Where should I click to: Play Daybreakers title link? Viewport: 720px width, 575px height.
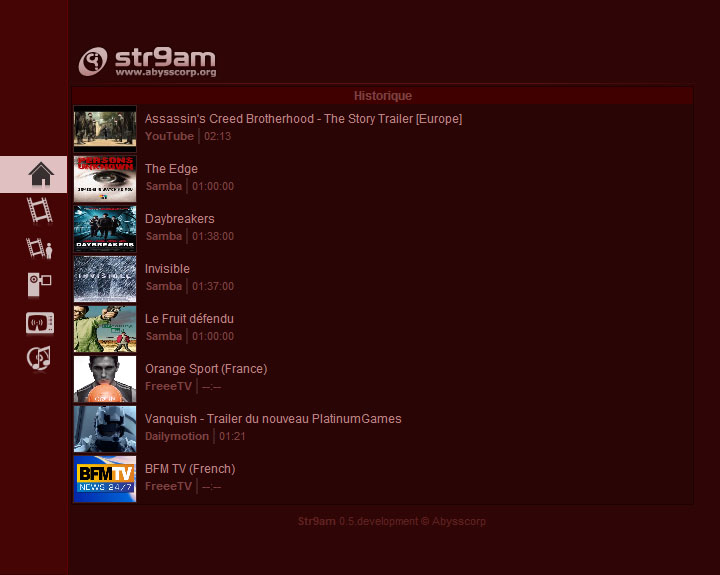click(180, 219)
